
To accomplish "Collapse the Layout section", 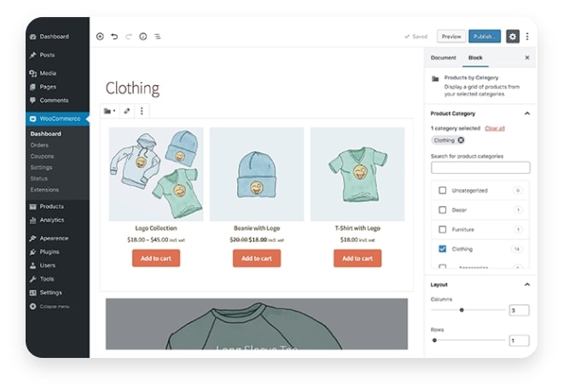I will point(526,285).
